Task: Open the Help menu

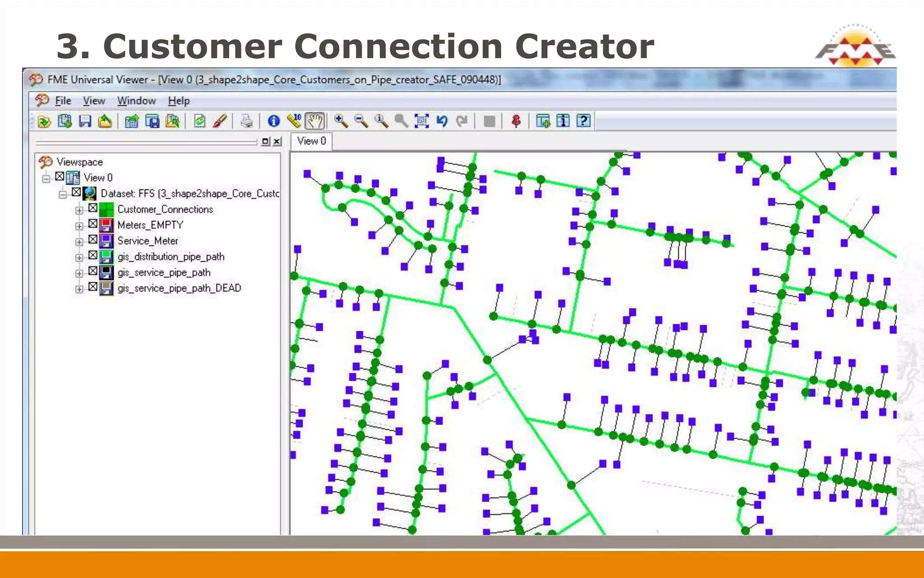Action: click(x=179, y=101)
